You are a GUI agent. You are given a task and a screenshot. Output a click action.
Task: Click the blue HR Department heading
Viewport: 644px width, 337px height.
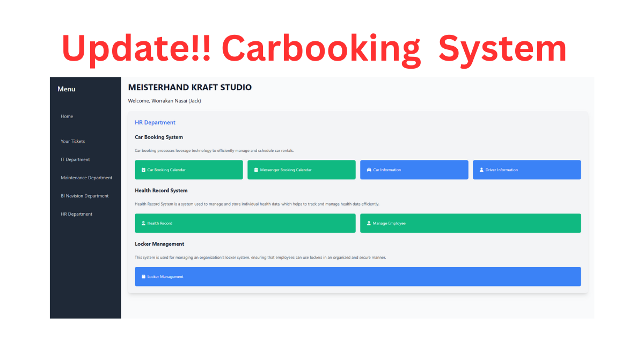pyautogui.click(x=155, y=122)
